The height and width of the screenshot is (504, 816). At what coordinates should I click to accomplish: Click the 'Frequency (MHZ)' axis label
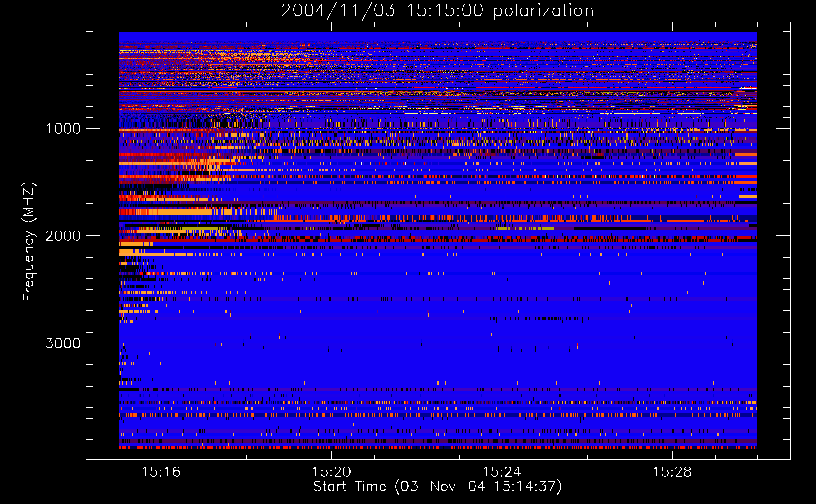[x=29, y=242]
